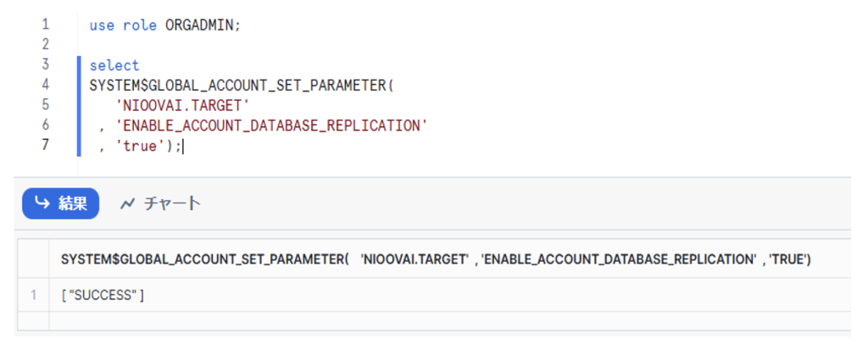Click editor line number 5

pyautogui.click(x=45, y=105)
